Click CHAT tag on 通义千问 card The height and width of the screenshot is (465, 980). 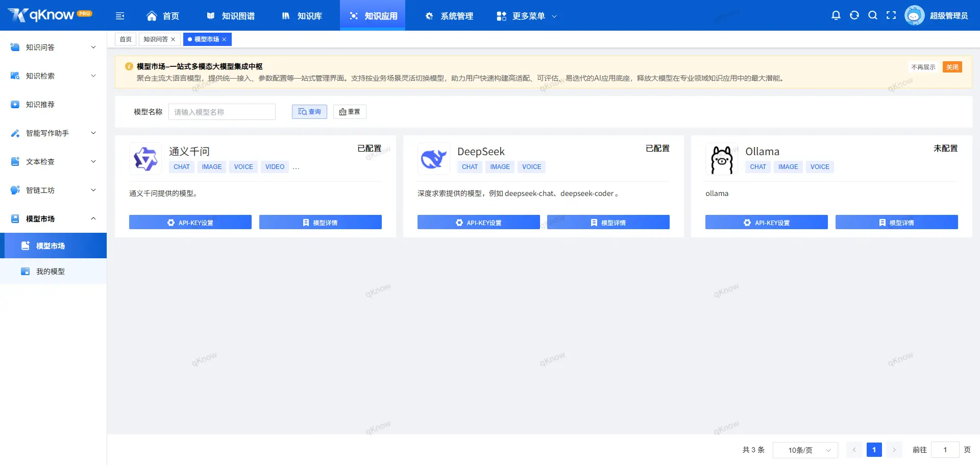point(182,167)
